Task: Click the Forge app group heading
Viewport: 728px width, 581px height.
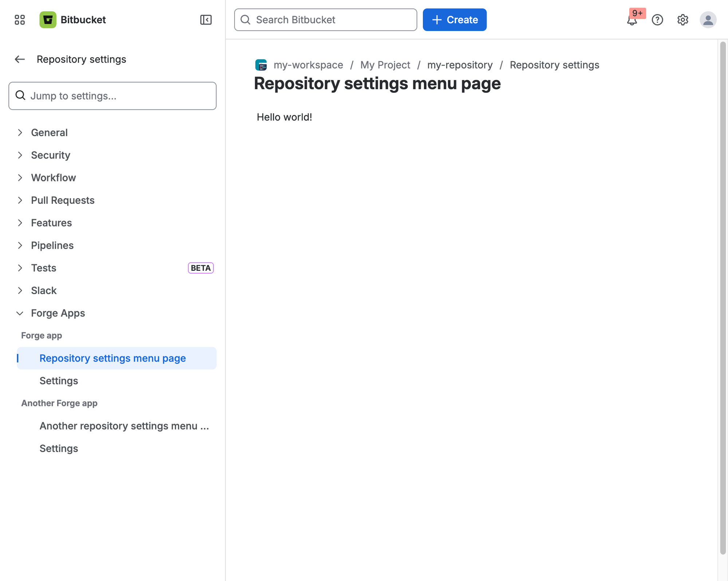Action: 42,336
